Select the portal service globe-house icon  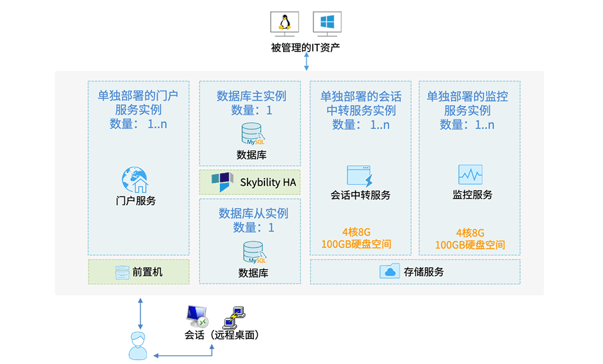click(135, 179)
